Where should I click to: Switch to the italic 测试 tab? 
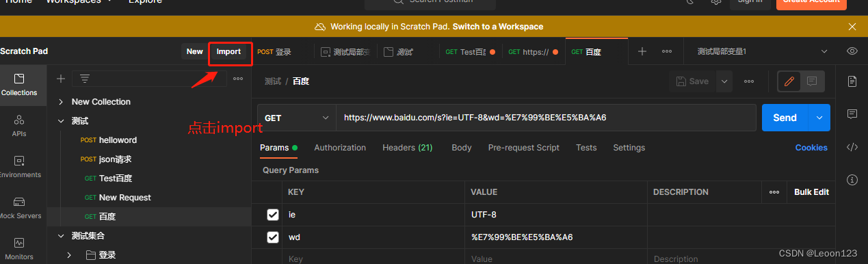[x=407, y=52]
